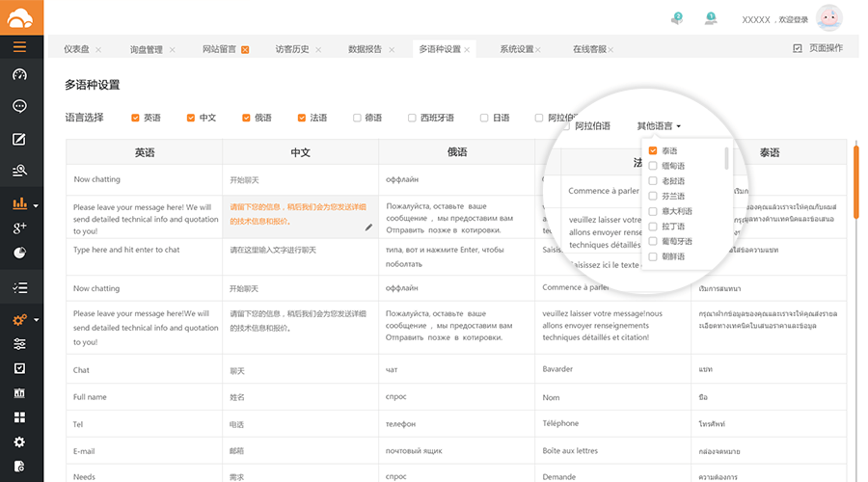Click the 泰语 column header
This screenshot has width=868, height=482.
click(770, 152)
